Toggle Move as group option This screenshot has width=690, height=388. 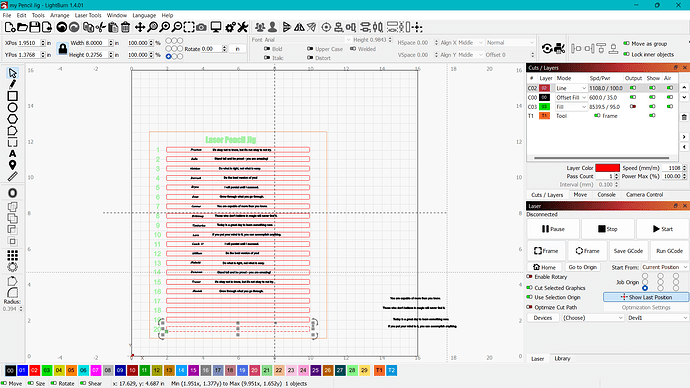point(627,43)
